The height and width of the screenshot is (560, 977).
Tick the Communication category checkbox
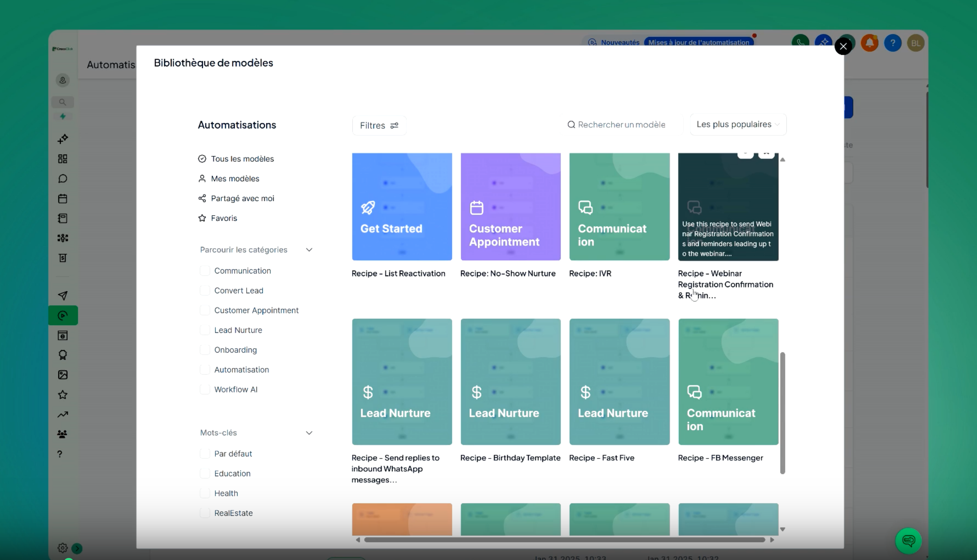coord(205,271)
